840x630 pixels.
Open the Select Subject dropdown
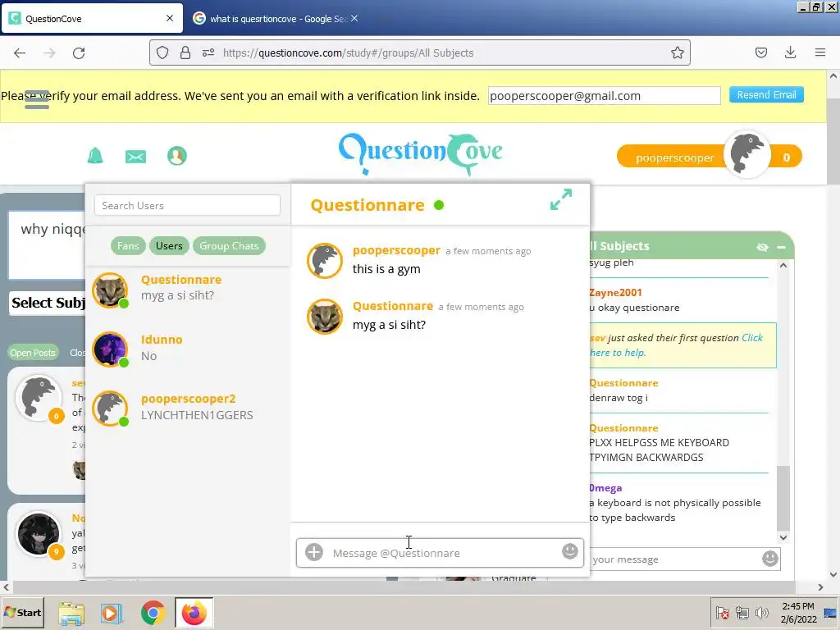point(48,304)
